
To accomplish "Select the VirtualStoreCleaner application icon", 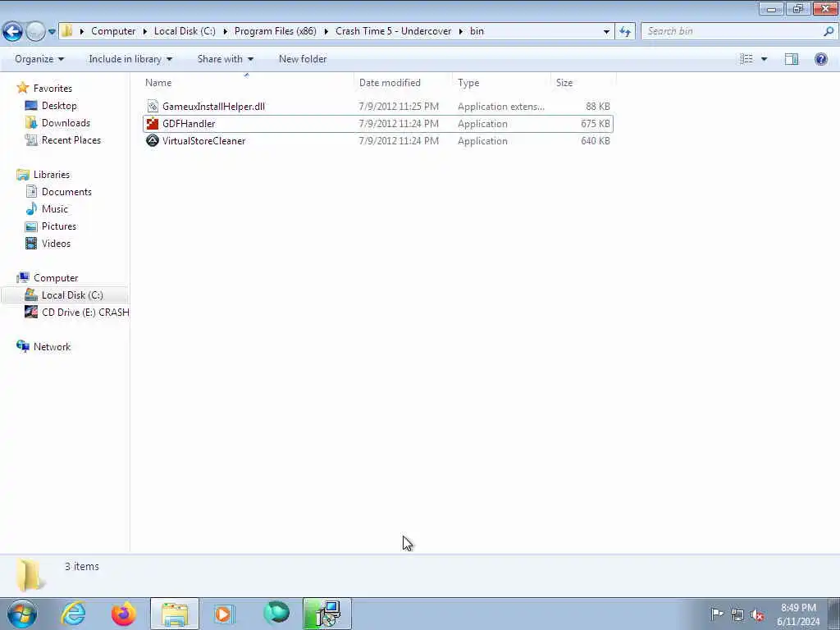I will click(x=153, y=141).
